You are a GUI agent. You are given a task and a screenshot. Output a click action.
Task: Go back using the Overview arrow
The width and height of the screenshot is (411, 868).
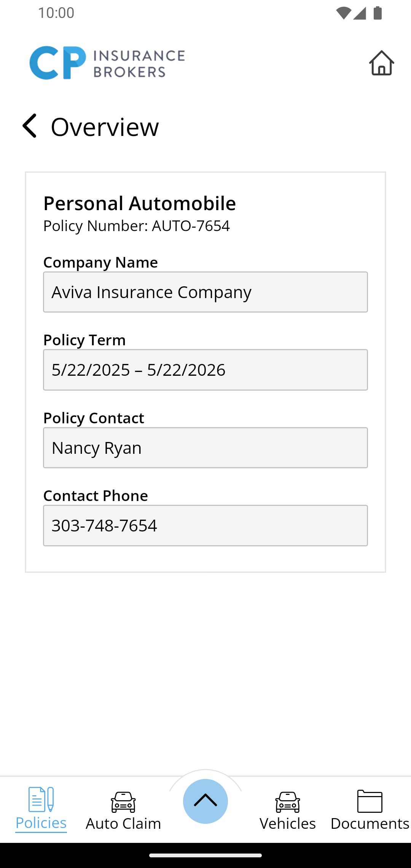tap(29, 126)
